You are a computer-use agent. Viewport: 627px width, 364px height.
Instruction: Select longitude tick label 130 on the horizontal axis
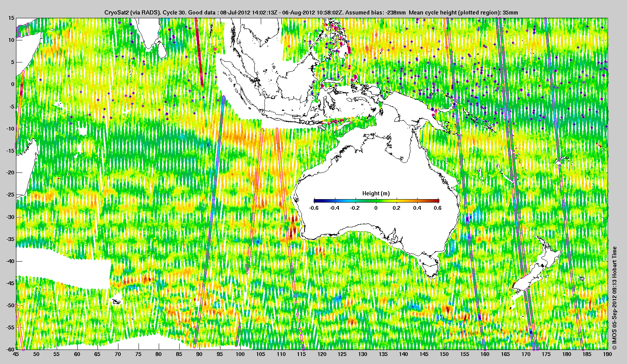point(363,354)
